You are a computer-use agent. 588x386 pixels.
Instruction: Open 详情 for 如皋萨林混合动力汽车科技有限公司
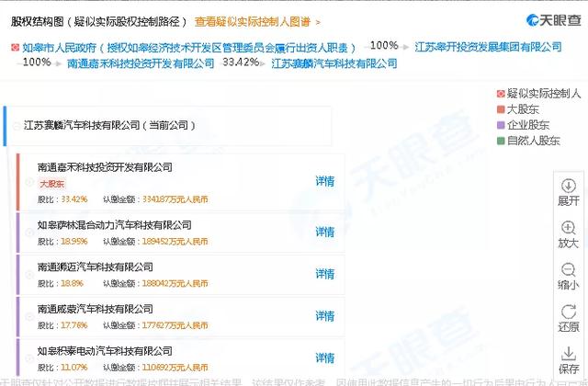[x=324, y=232]
